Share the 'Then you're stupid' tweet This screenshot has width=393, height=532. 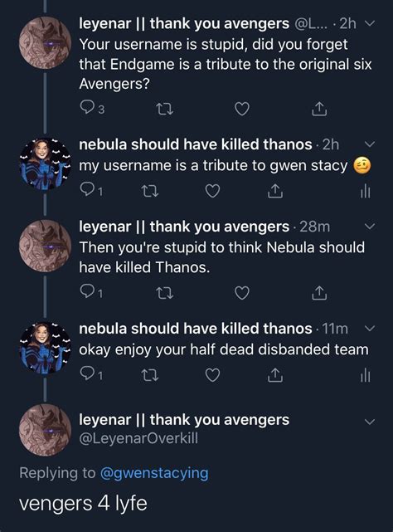pos(319,293)
